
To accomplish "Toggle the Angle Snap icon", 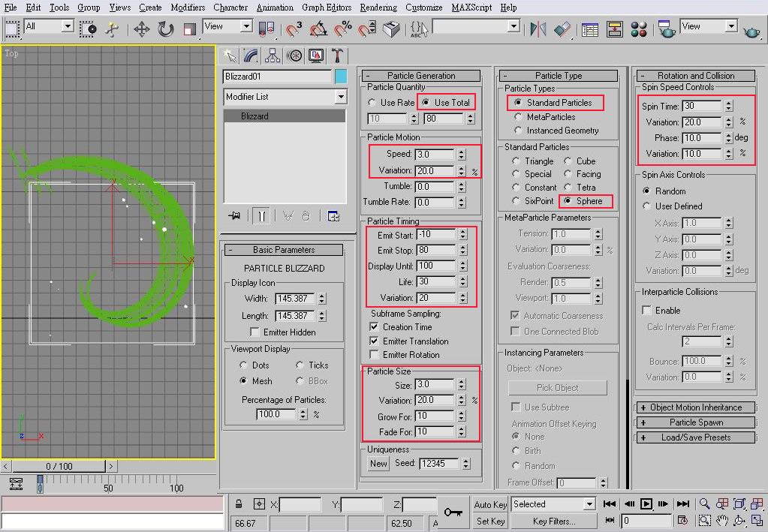I will pos(318,29).
